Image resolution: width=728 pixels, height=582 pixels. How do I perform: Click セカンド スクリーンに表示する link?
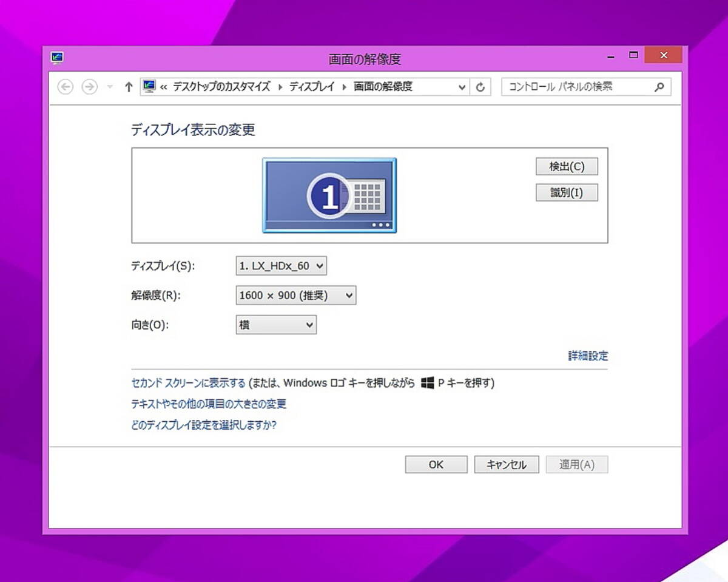[x=189, y=383]
